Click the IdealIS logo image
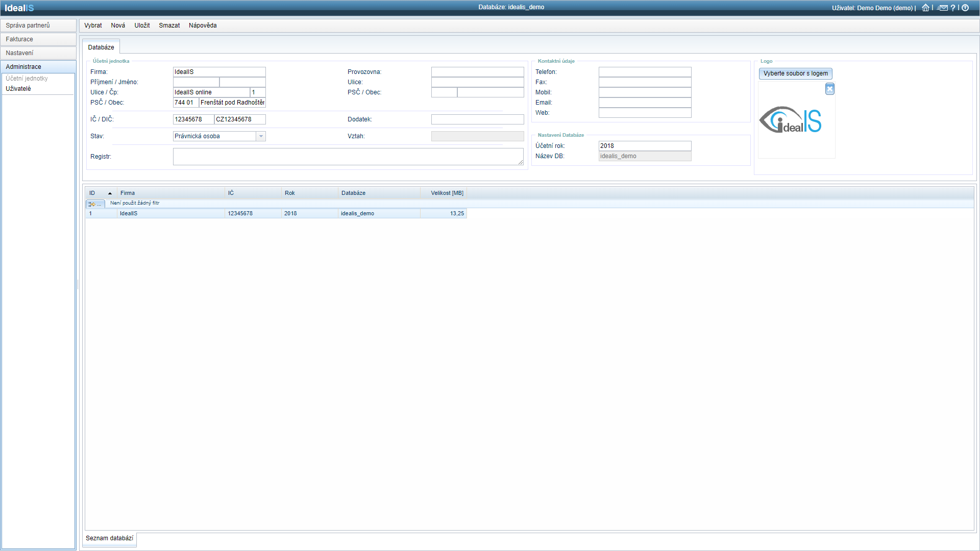Image resolution: width=980 pixels, height=551 pixels. (x=790, y=120)
